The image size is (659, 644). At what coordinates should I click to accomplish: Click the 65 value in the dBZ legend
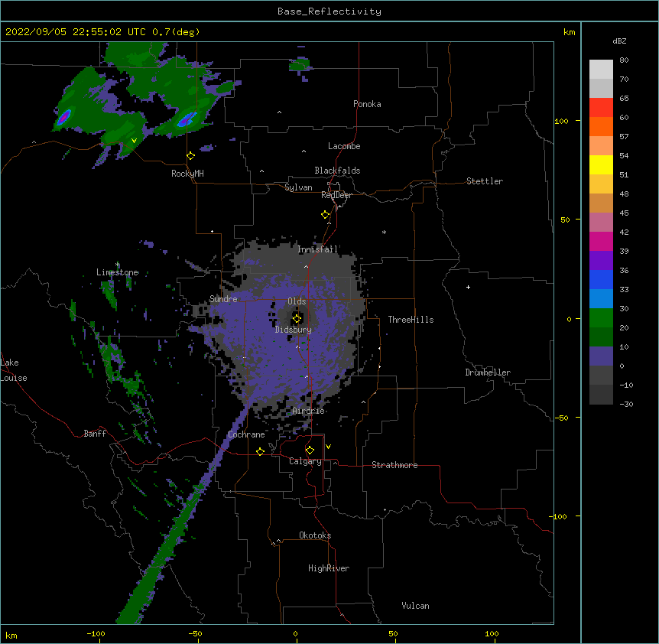pos(624,99)
